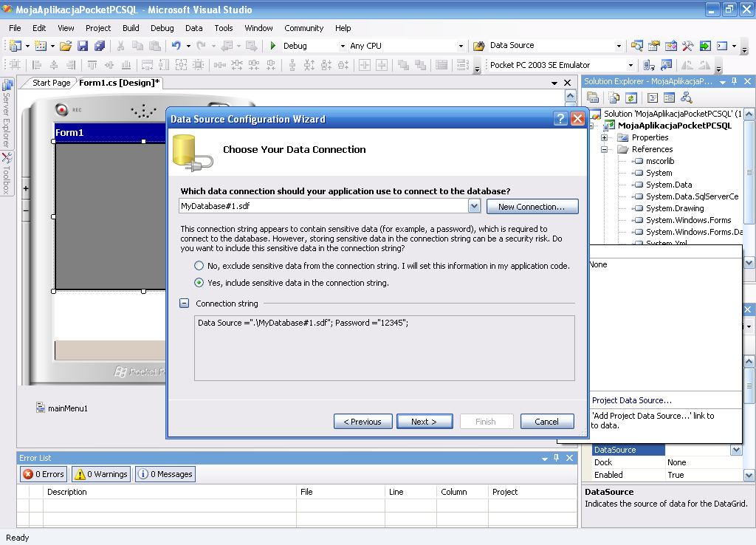This screenshot has height=545, width=756.
Task: Click the Dock property row
Action: coord(667,462)
